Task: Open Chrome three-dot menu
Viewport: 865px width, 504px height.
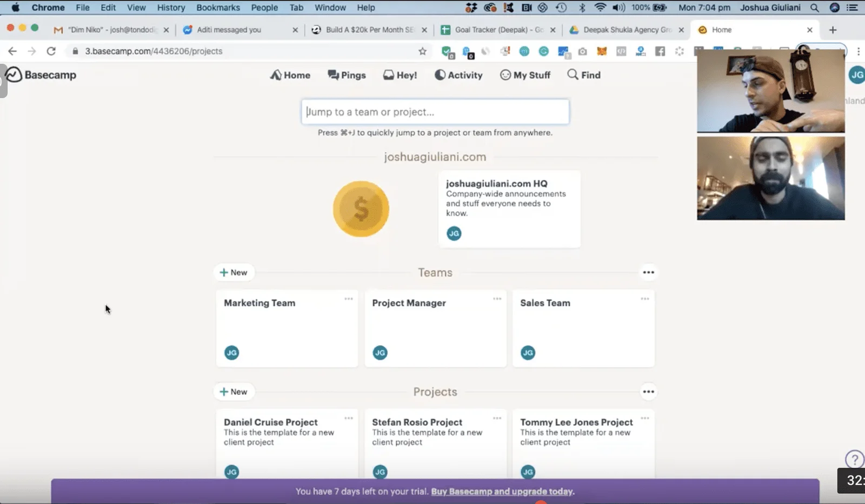Action: [859, 51]
